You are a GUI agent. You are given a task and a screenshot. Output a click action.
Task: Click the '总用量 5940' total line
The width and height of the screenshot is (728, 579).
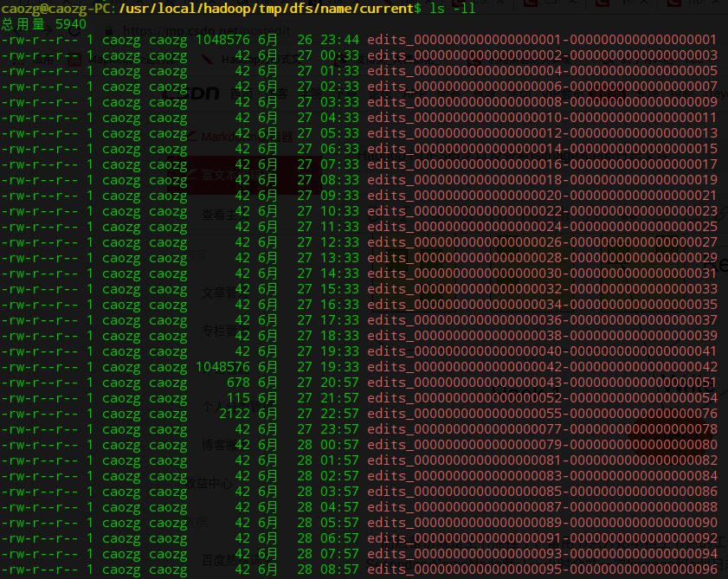(x=43, y=24)
